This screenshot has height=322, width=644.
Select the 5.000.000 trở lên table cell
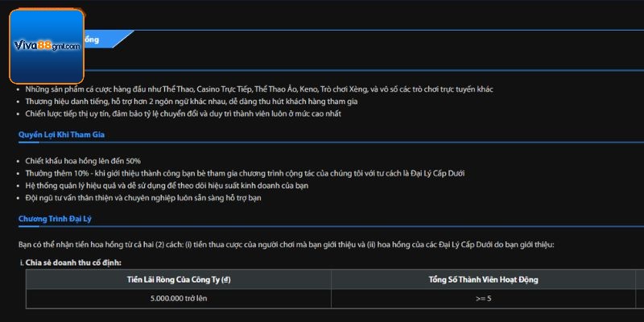coord(179,299)
